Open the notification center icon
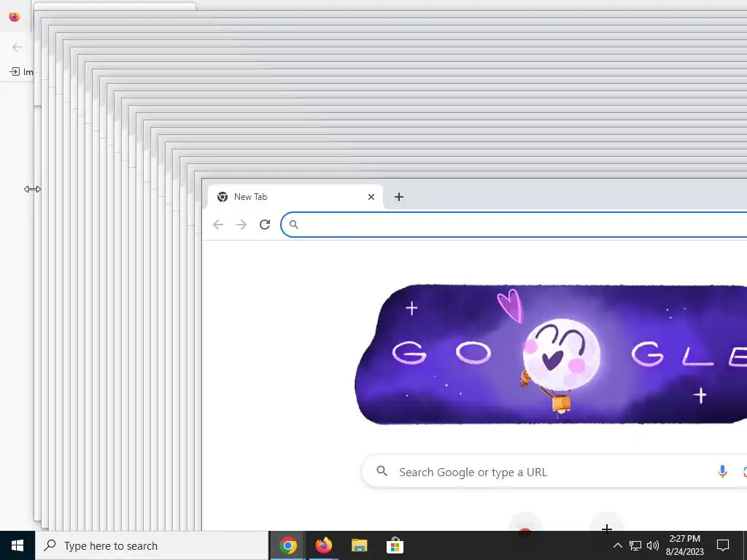 (723, 545)
